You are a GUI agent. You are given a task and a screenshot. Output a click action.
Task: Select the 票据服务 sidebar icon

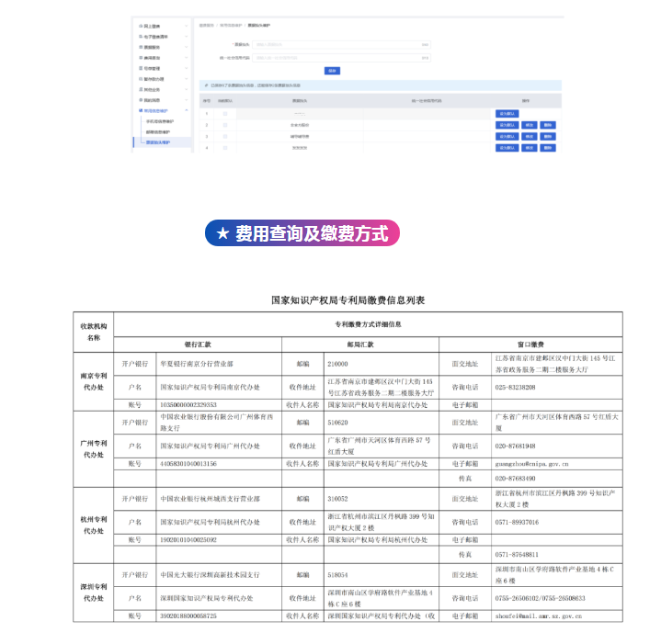pyautogui.click(x=141, y=47)
